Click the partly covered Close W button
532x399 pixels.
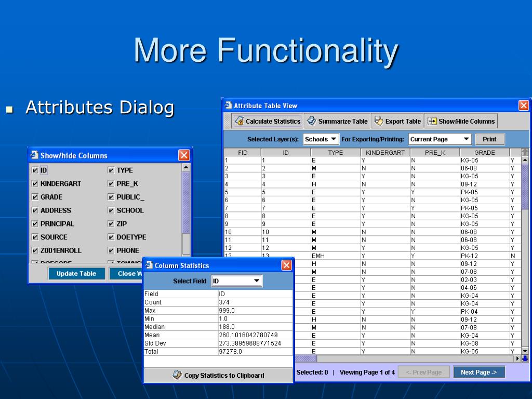click(x=126, y=273)
